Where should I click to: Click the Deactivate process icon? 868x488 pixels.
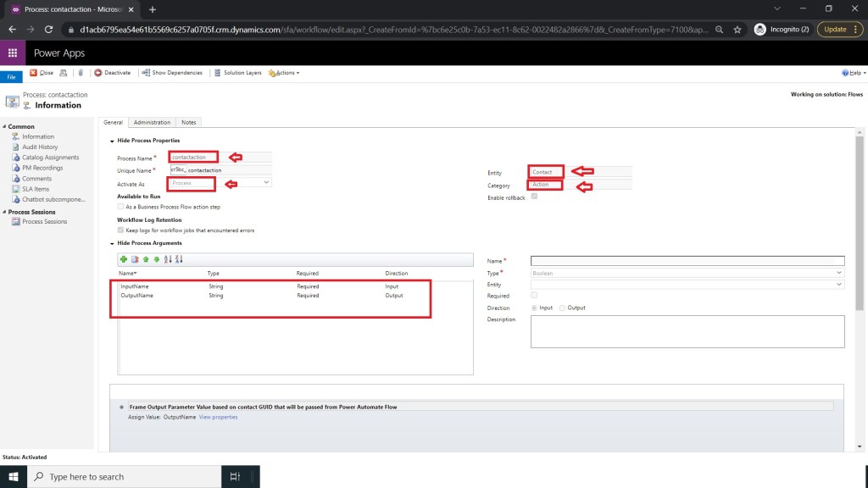click(x=98, y=73)
